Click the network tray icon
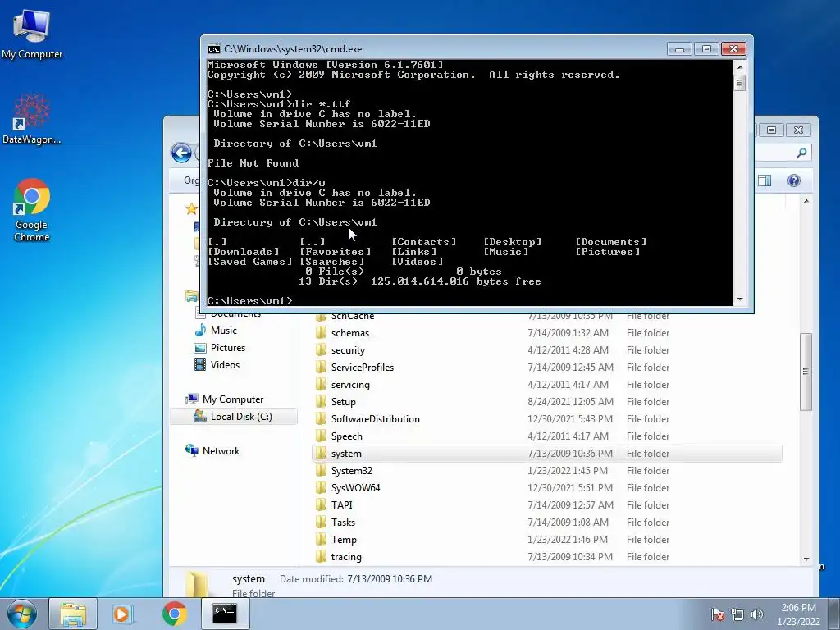 click(x=737, y=614)
